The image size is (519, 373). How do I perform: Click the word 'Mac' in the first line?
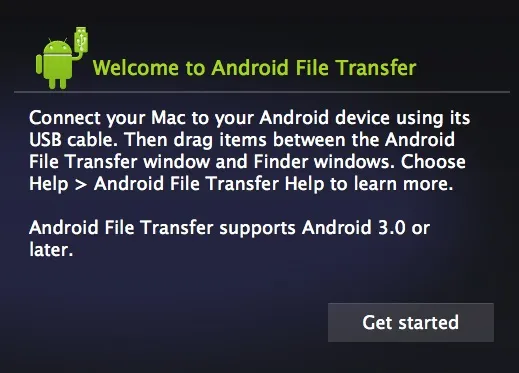pyautogui.click(x=168, y=118)
